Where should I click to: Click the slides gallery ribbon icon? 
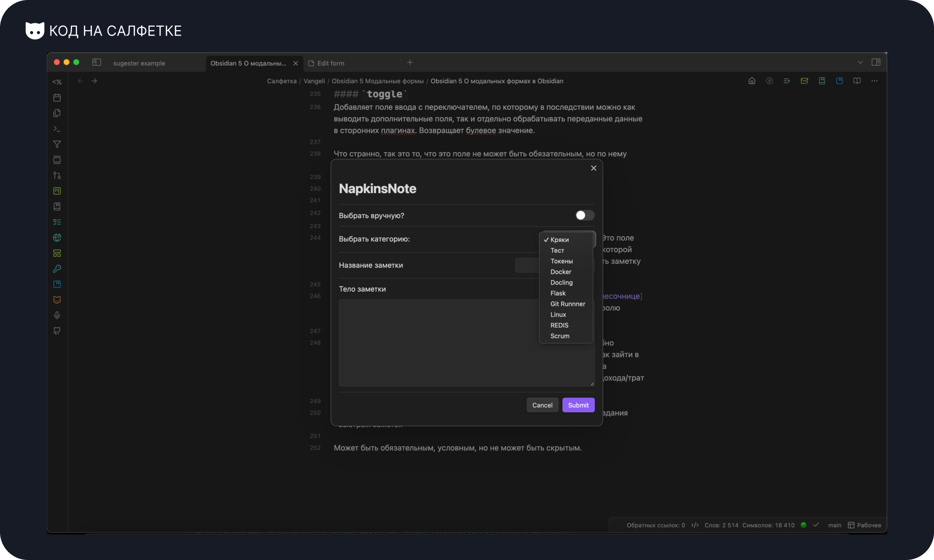[57, 160]
